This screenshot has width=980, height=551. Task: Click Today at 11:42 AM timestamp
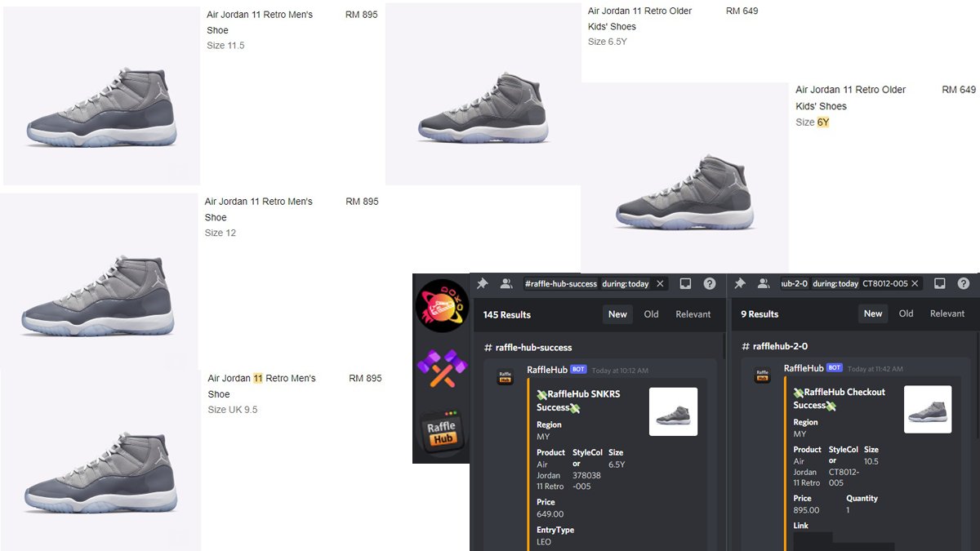click(x=875, y=369)
